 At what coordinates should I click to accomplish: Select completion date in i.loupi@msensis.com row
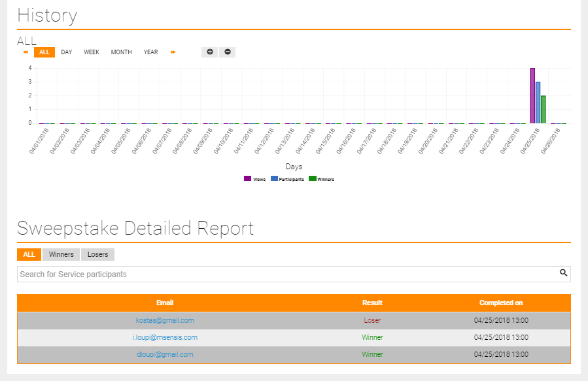click(501, 337)
